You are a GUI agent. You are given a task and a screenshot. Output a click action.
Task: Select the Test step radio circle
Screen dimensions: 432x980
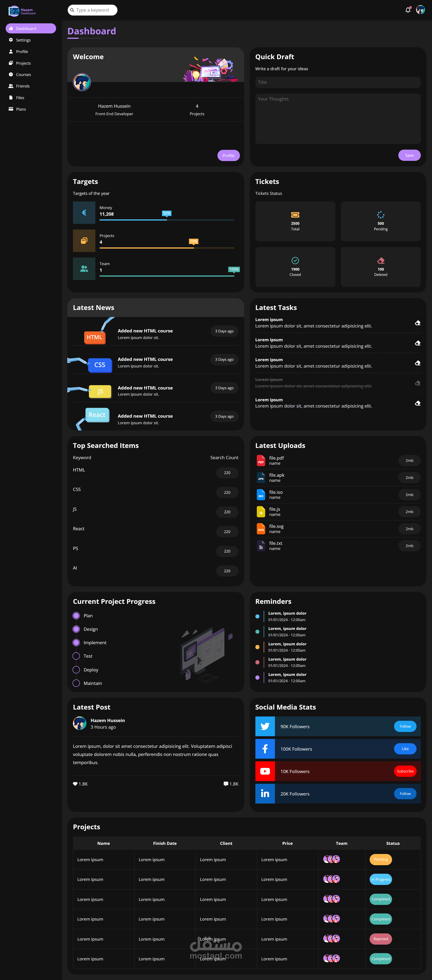(76, 656)
